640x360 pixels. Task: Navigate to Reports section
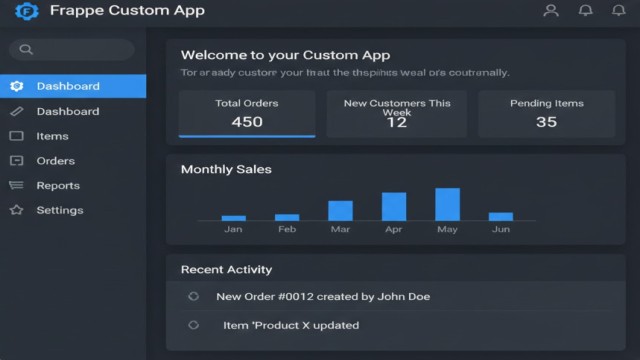click(x=73, y=185)
